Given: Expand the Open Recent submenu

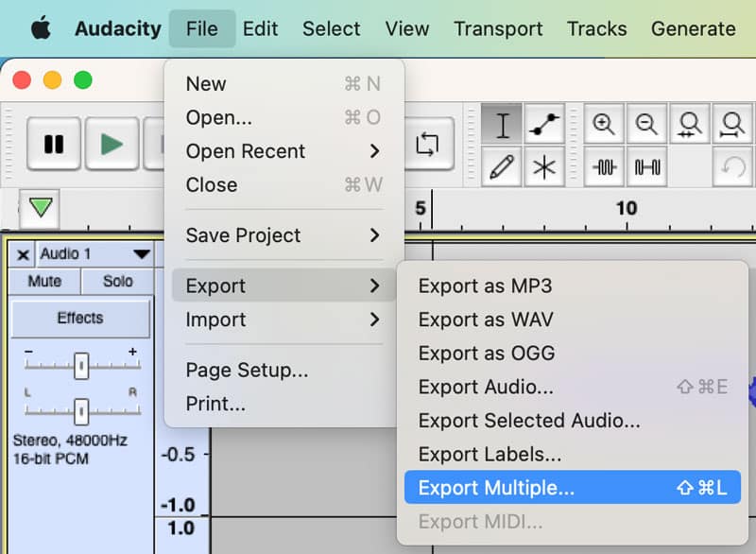Looking at the screenshot, I should [x=284, y=151].
